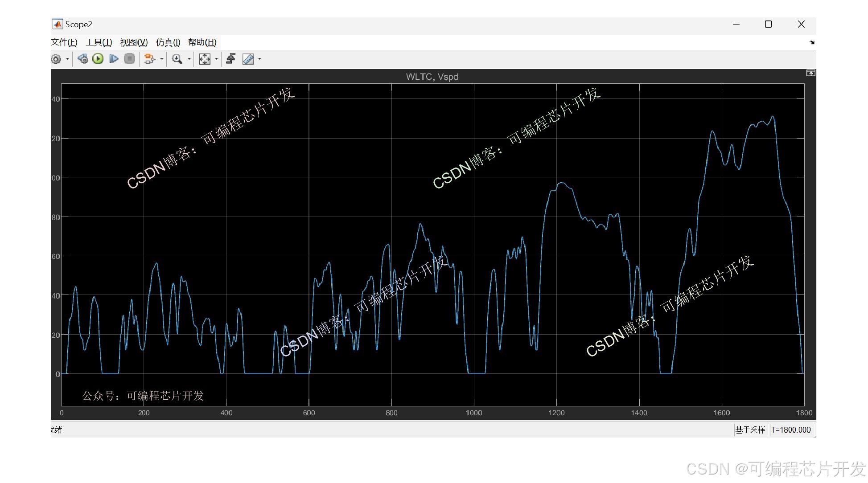Expand the measurements dropdown arrow
This screenshot has height=483, width=868.
[260, 59]
